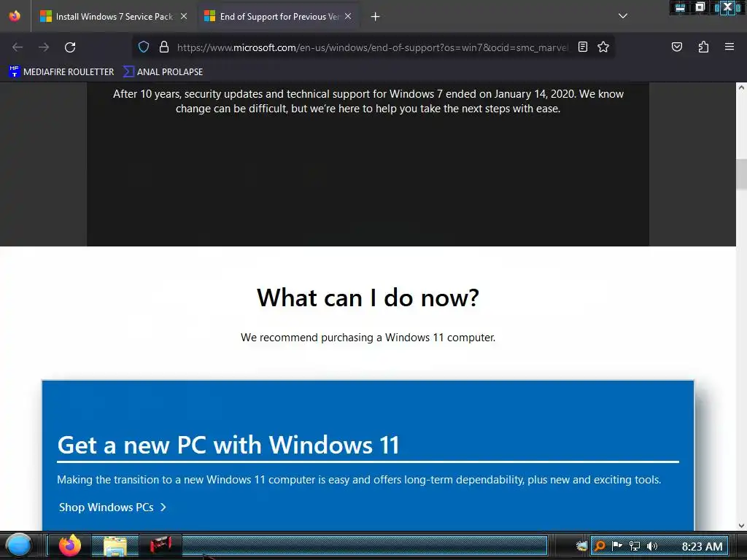This screenshot has height=560, width=747.
Task: Click the scrollbar down arrow
Action: click(741, 526)
